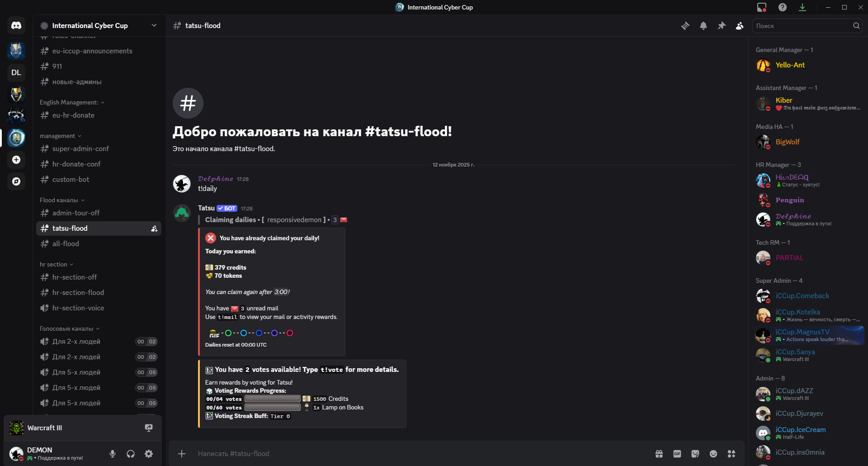
Task: Click the unread mail envelope in Tatsu embed
Action: click(235, 309)
